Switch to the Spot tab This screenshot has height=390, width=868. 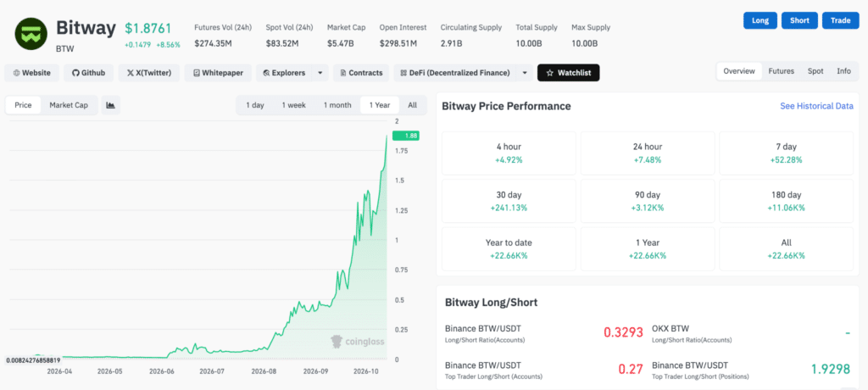[815, 71]
